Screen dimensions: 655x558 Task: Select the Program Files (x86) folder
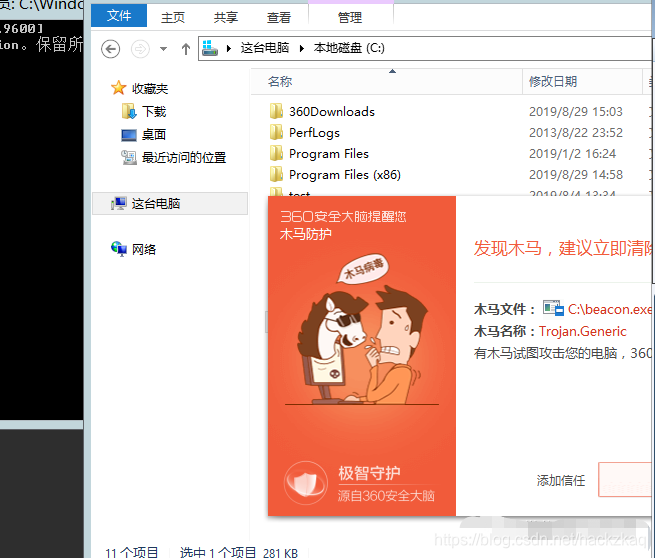[x=345, y=175]
